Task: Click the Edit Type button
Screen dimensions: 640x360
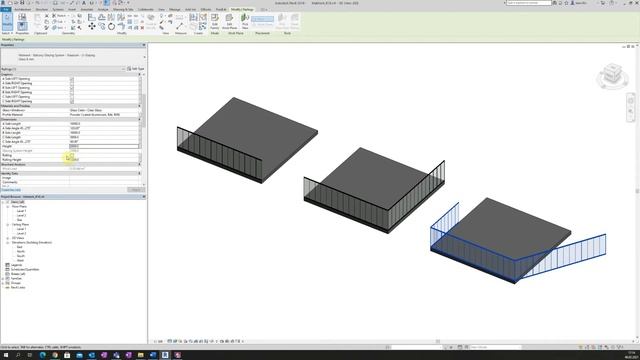Action: [x=136, y=69]
